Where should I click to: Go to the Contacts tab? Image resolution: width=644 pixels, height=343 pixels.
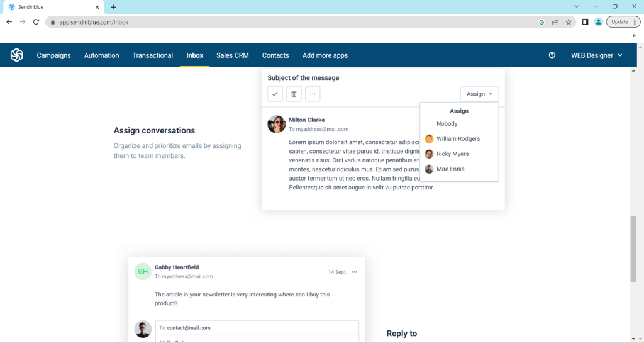(275, 55)
